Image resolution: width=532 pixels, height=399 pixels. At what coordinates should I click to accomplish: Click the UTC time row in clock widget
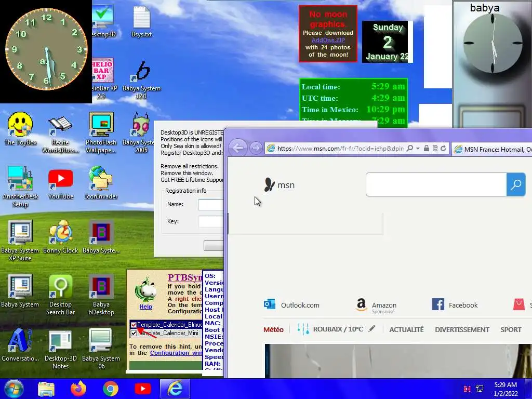353,98
